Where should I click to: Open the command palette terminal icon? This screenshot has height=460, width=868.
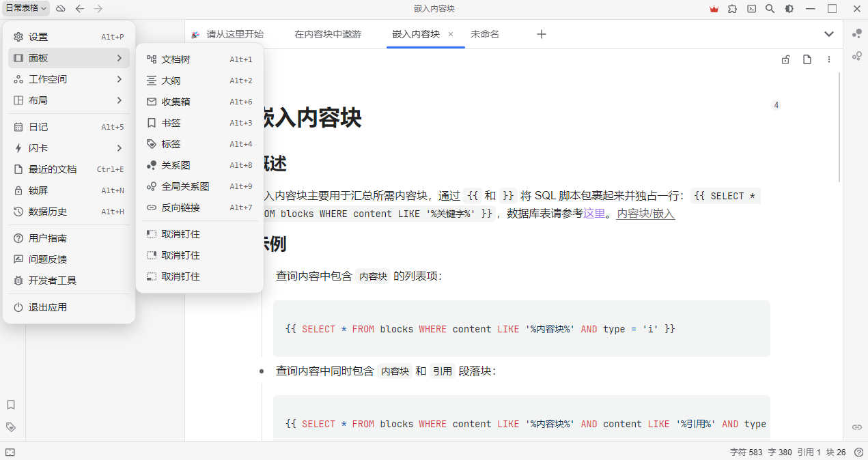click(x=751, y=9)
